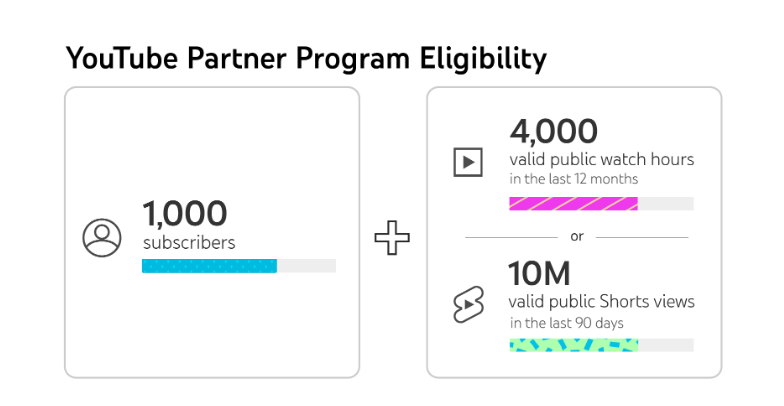
Task: Click the green confetti Shorts views bar
Action: pyautogui.click(x=574, y=345)
